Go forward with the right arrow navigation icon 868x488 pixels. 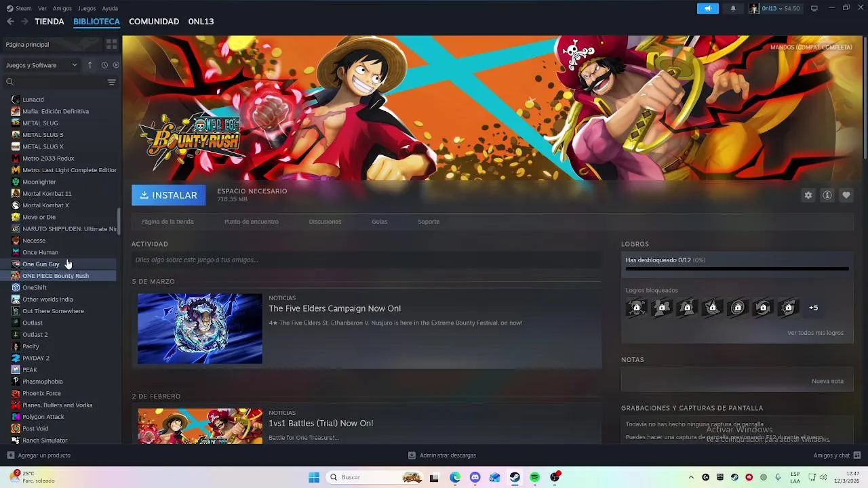[24, 22]
